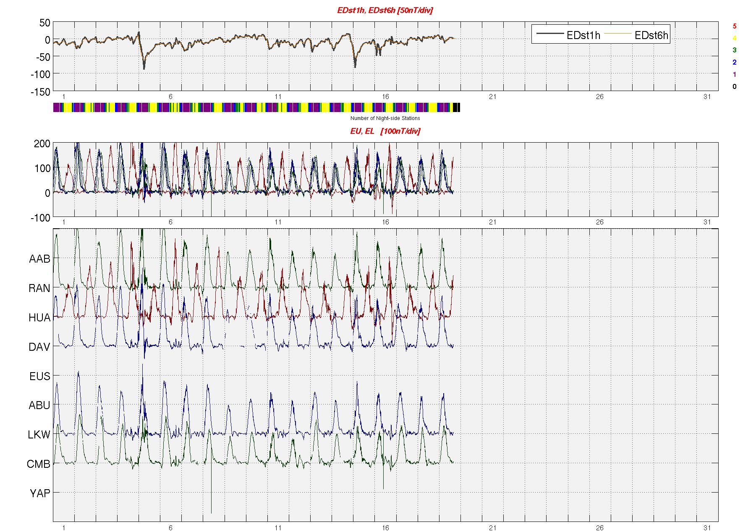
Task: Click the Number of Night-side Stations caption
Action: click(385, 118)
